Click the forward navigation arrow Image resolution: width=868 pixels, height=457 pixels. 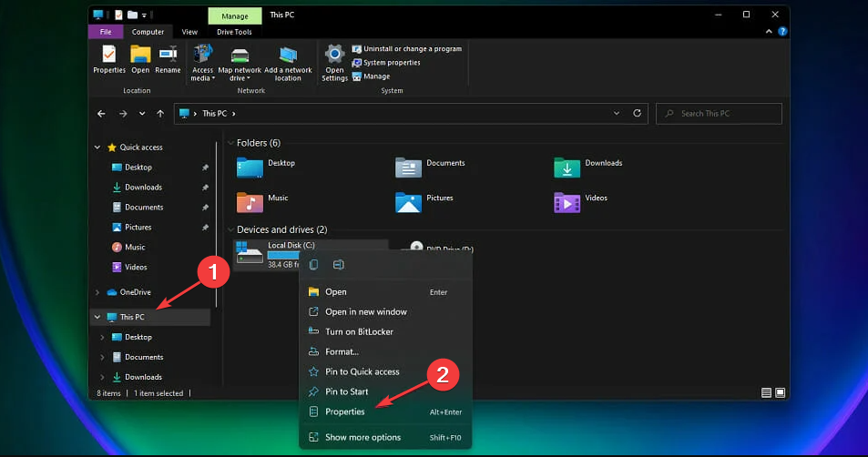123,114
